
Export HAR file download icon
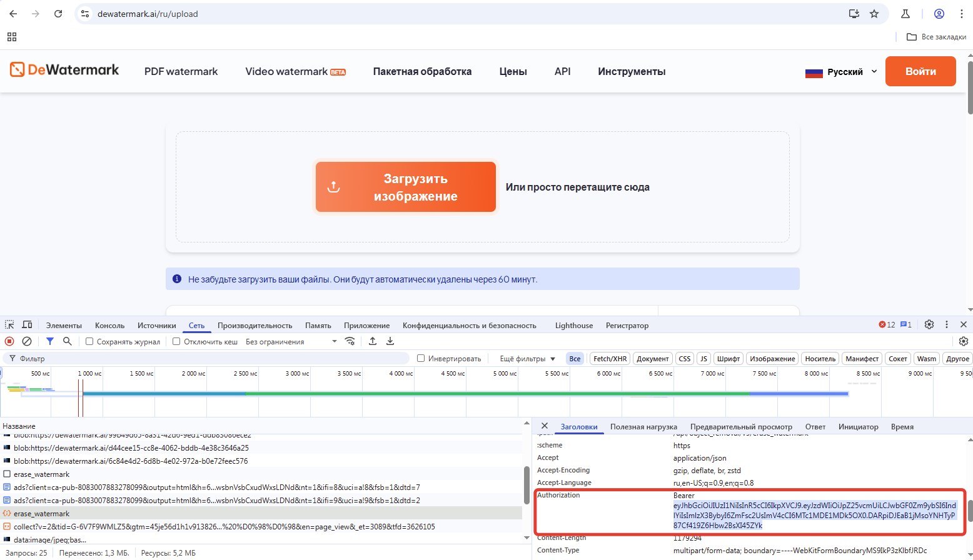pyautogui.click(x=390, y=341)
